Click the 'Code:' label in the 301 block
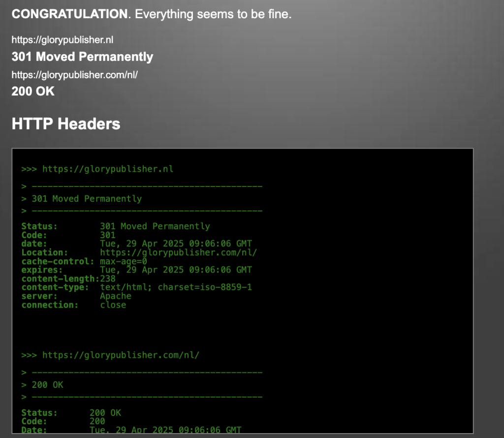The image size is (504, 438). coord(34,235)
